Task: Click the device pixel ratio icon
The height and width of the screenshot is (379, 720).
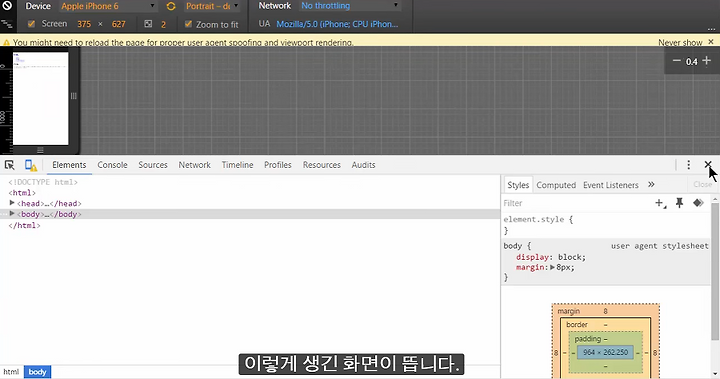Action: pos(148,24)
